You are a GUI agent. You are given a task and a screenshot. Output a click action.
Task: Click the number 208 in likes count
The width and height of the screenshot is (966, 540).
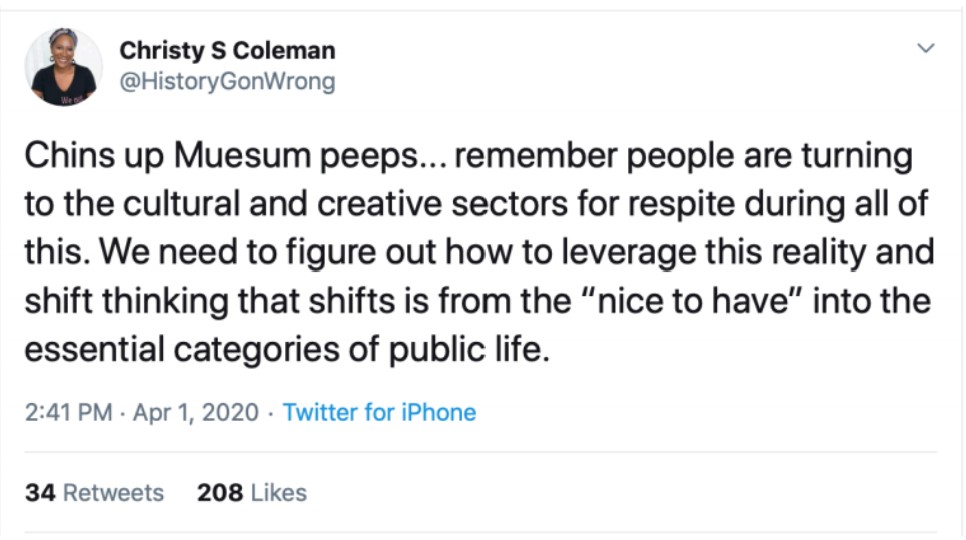click(x=220, y=492)
